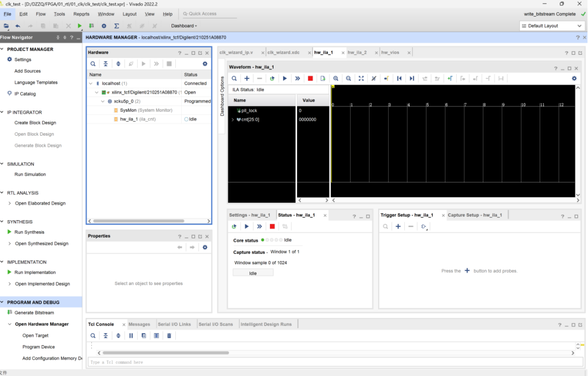This screenshot has width=588, height=376.
Task: Collapse localhost tree node
Action: click(x=91, y=83)
